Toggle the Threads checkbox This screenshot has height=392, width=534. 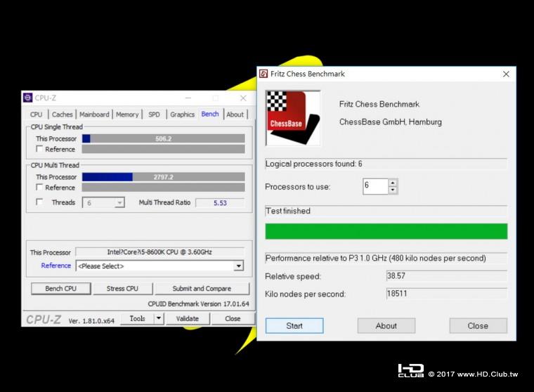pyautogui.click(x=39, y=202)
